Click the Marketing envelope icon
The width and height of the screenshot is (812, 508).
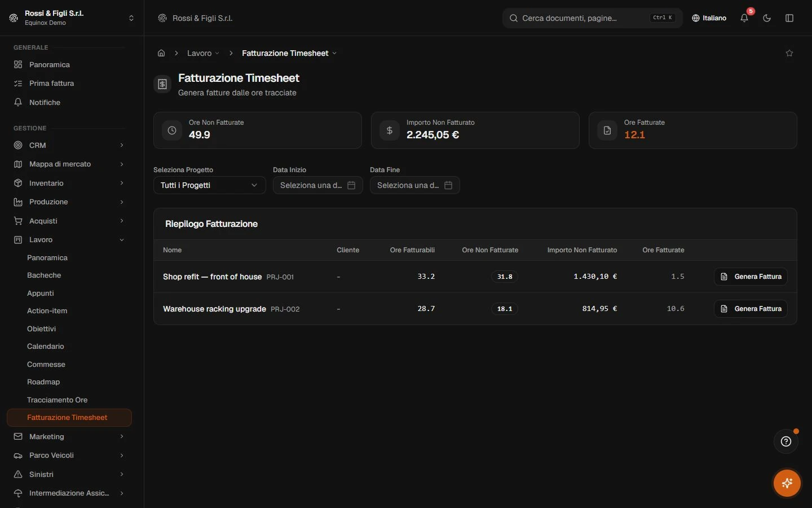(x=18, y=436)
